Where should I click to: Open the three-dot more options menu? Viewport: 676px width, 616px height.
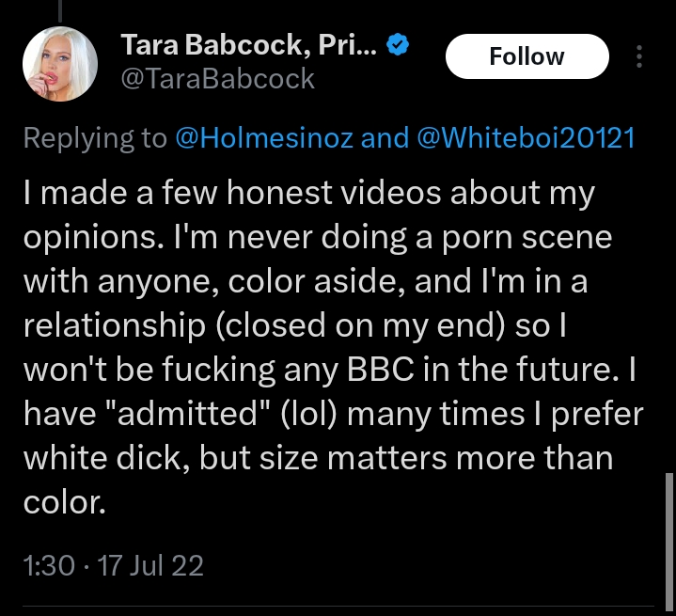click(x=639, y=57)
